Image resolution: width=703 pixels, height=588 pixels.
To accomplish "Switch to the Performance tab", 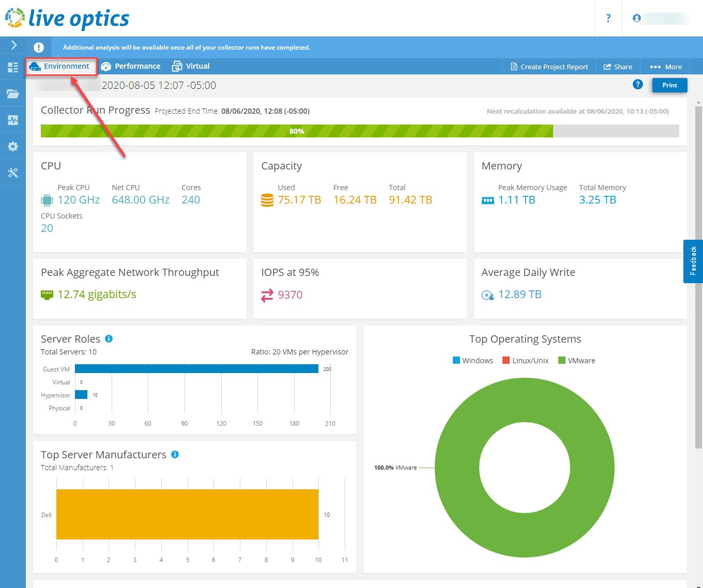I will coord(131,66).
